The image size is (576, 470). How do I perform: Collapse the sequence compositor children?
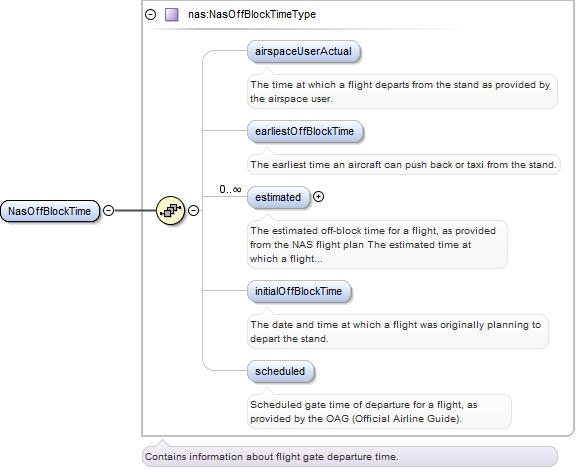(194, 210)
